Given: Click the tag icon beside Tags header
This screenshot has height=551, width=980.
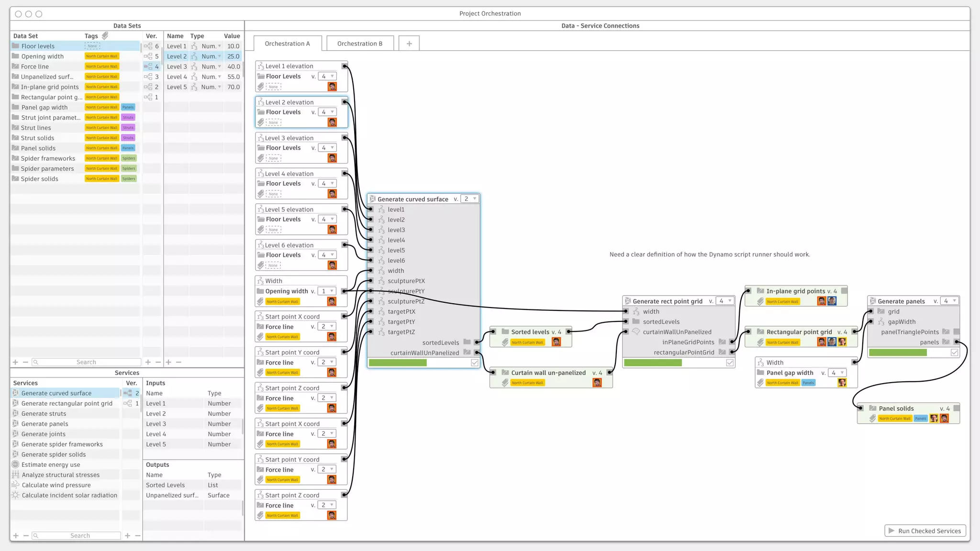Looking at the screenshot, I should (105, 36).
